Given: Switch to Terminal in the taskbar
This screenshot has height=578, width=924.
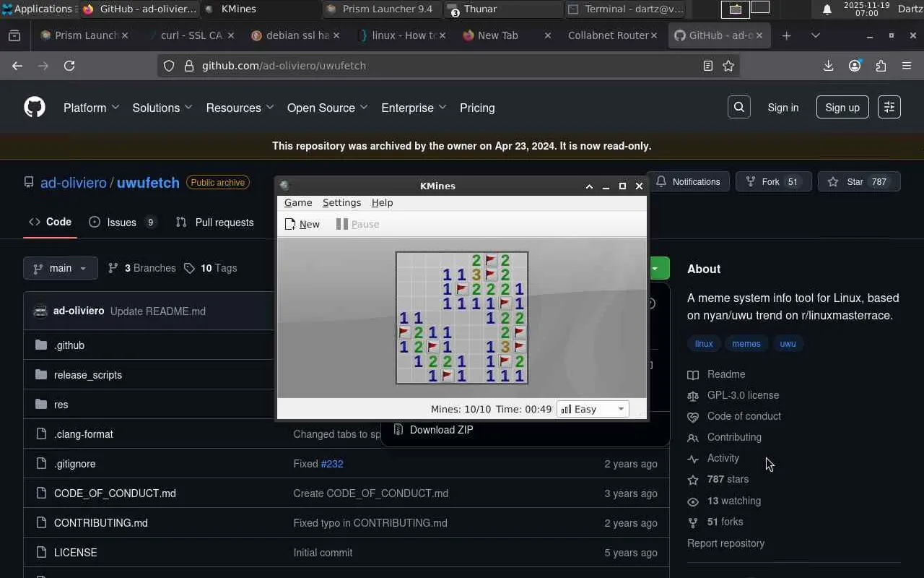Looking at the screenshot, I should tap(625, 9).
